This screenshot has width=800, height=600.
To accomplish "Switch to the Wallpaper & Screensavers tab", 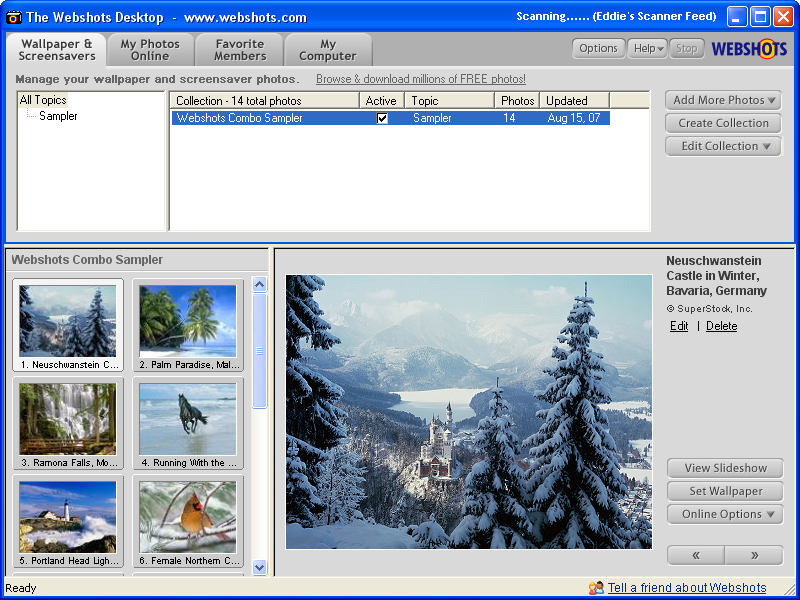I will (57, 50).
